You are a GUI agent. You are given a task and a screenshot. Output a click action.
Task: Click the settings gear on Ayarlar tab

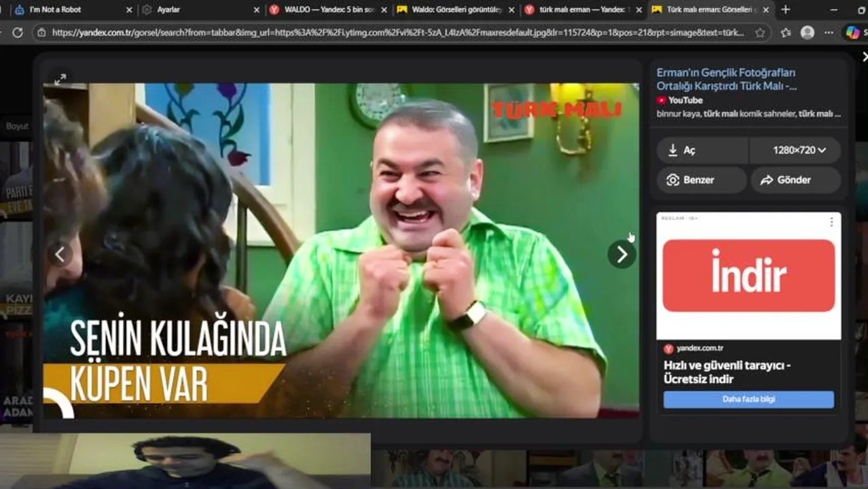(x=147, y=10)
